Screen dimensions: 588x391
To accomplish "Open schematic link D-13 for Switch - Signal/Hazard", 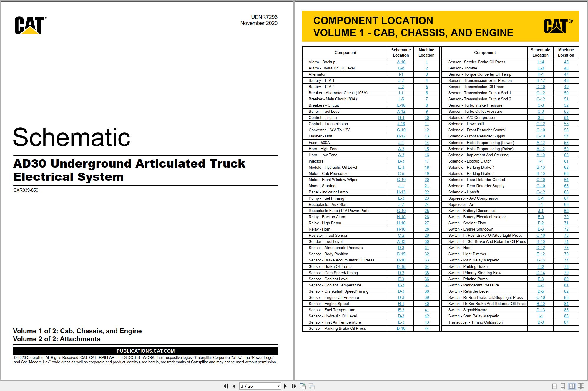I will (x=541, y=310).
